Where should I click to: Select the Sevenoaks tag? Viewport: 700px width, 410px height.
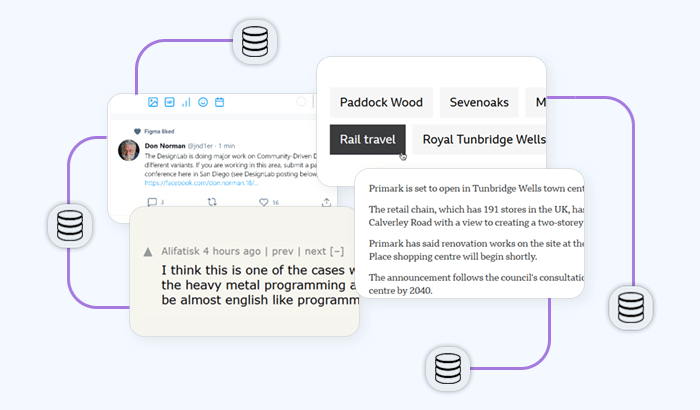[x=479, y=102]
